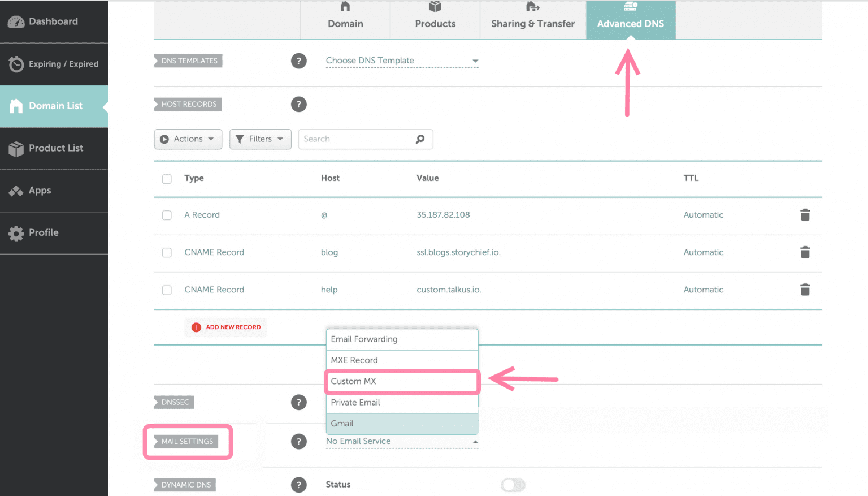Select Custom MX from the email menu
The height and width of the screenshot is (496, 868).
tap(401, 381)
